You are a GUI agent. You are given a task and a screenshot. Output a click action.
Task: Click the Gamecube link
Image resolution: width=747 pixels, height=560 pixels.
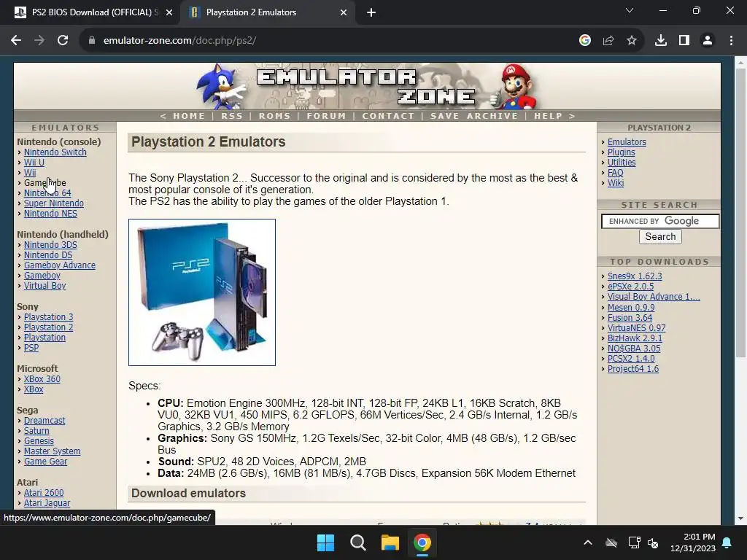44,183
